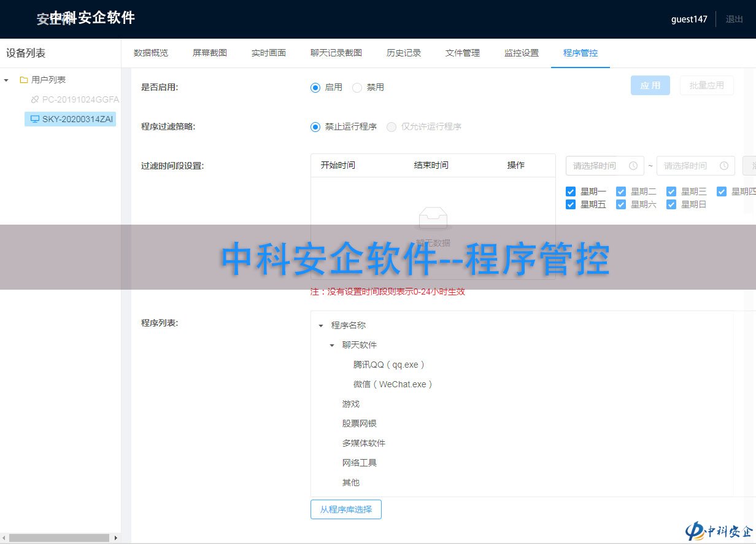Choose 禁止运行程序 filter policy
756x545 pixels.
(315, 127)
